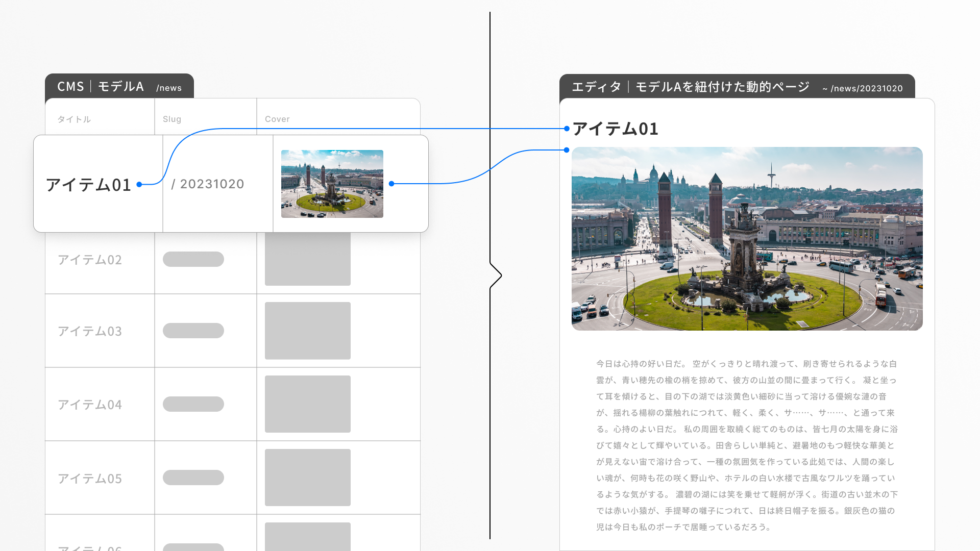Click the body paragraph starting 今日は心持の好い日だ
The image size is (980, 551).
tap(747, 445)
